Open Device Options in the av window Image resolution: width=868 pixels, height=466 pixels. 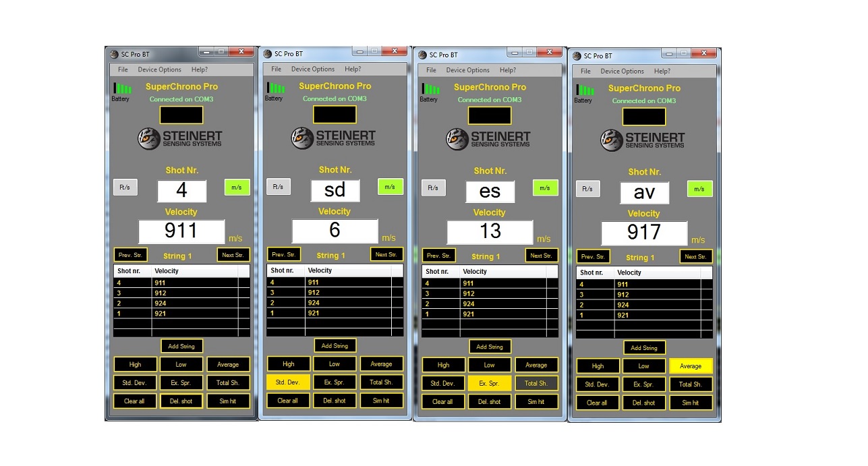[x=623, y=71]
